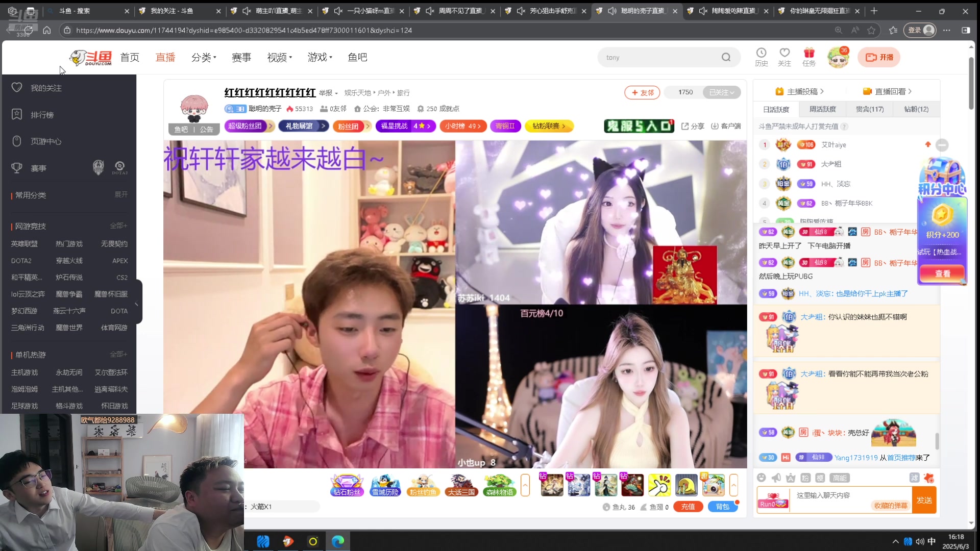Image resolution: width=980 pixels, height=551 pixels.
Task: Click the 超级粉丝团 badge
Action: point(249,126)
